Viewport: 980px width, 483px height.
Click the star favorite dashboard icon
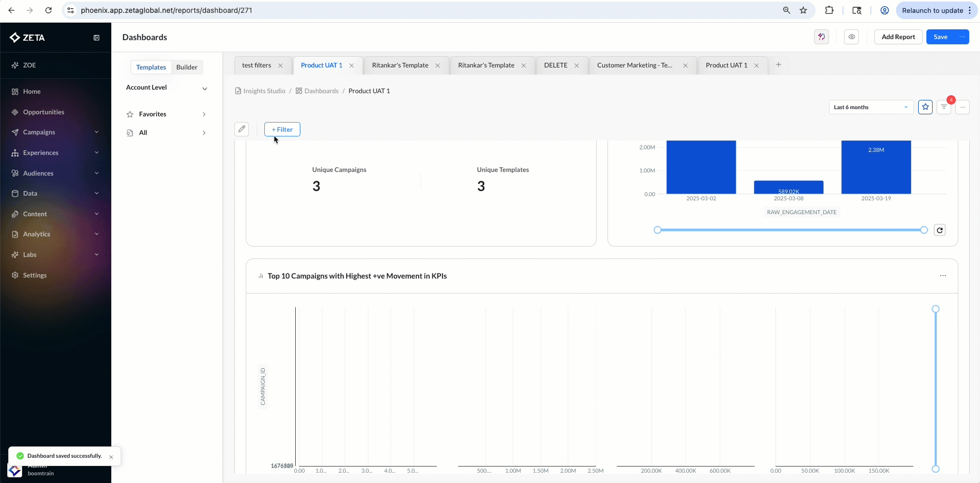[925, 107]
